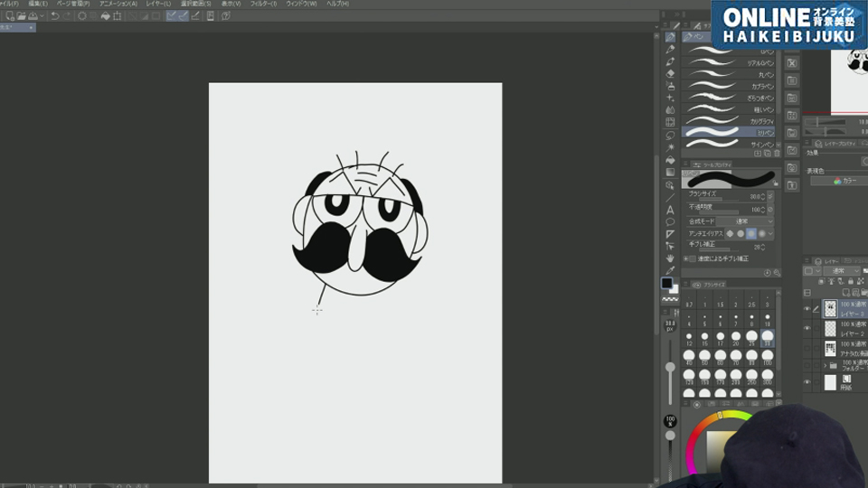Click the Undo arrow in toolbar
This screenshot has width=868, height=488.
pos(55,16)
